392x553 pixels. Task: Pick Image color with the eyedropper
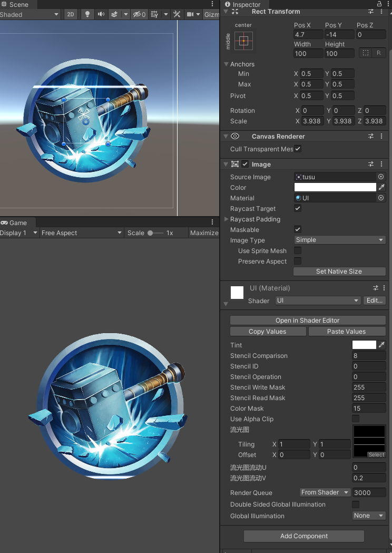[381, 187]
